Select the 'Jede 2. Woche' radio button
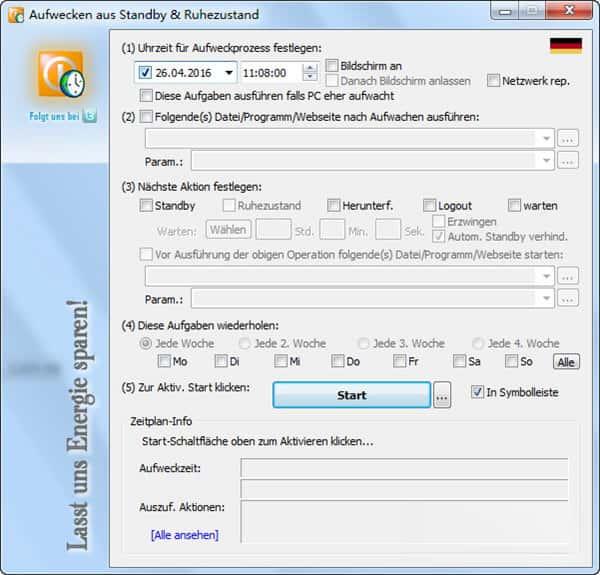Viewport: 600px width, 575px height. (245, 343)
